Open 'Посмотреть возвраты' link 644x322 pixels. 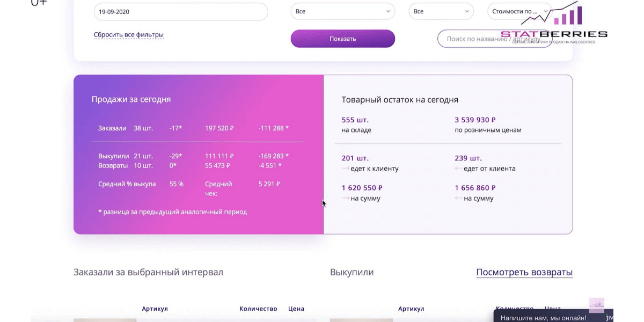pos(524,272)
